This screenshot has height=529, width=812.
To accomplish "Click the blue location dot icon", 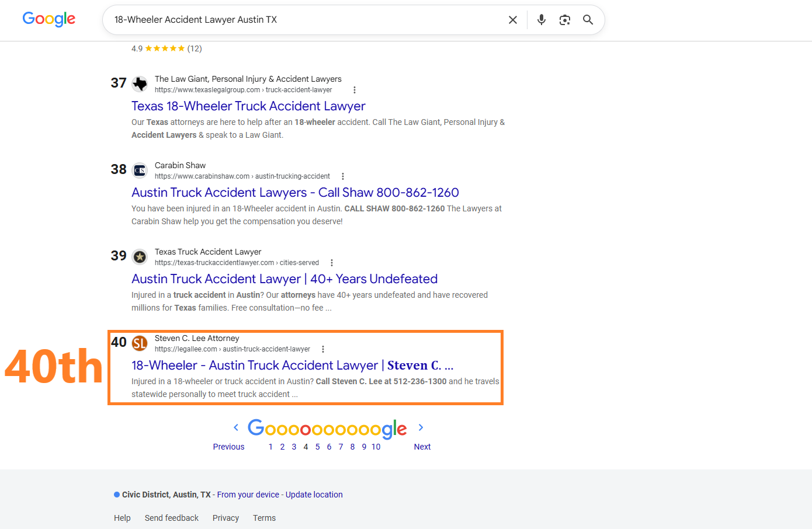I will click(117, 495).
